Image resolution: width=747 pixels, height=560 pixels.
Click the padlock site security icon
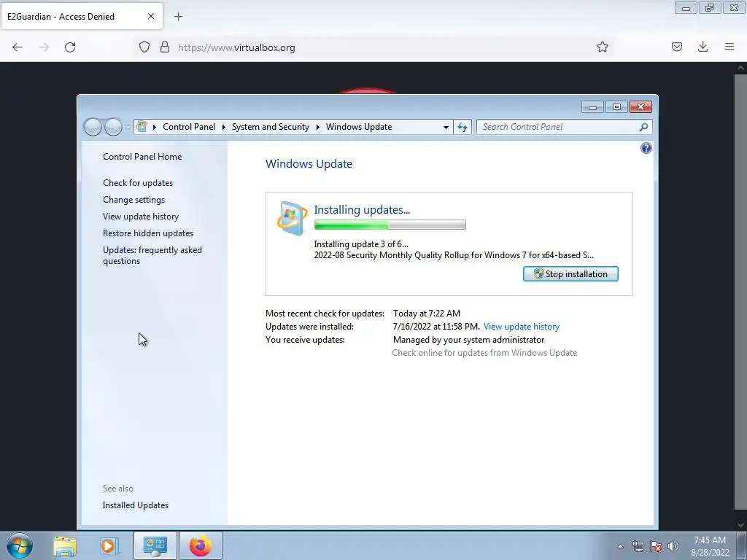[x=165, y=47]
